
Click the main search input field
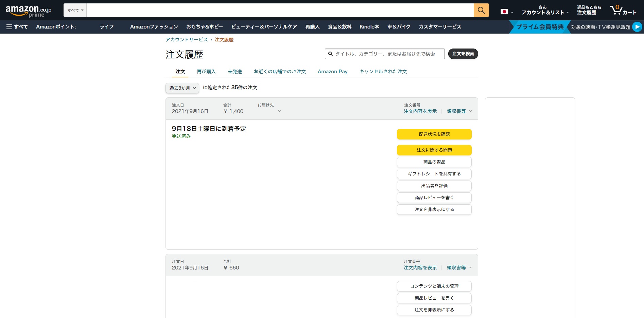click(x=280, y=10)
